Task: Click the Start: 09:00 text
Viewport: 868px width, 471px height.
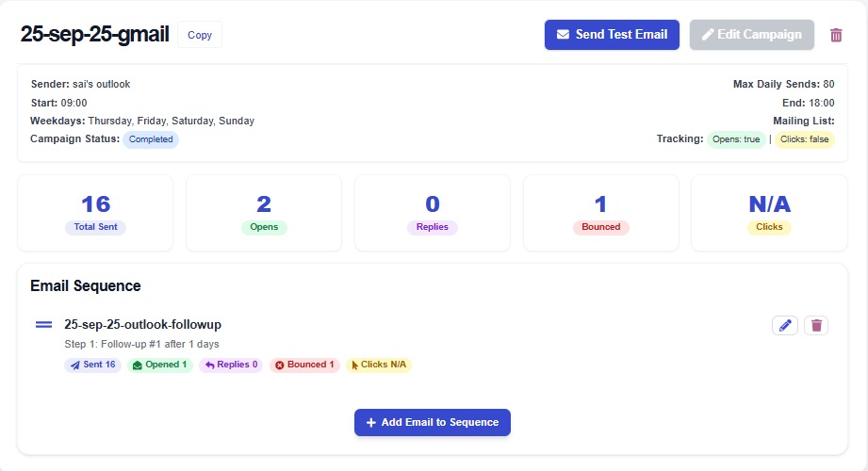Action: pos(58,103)
